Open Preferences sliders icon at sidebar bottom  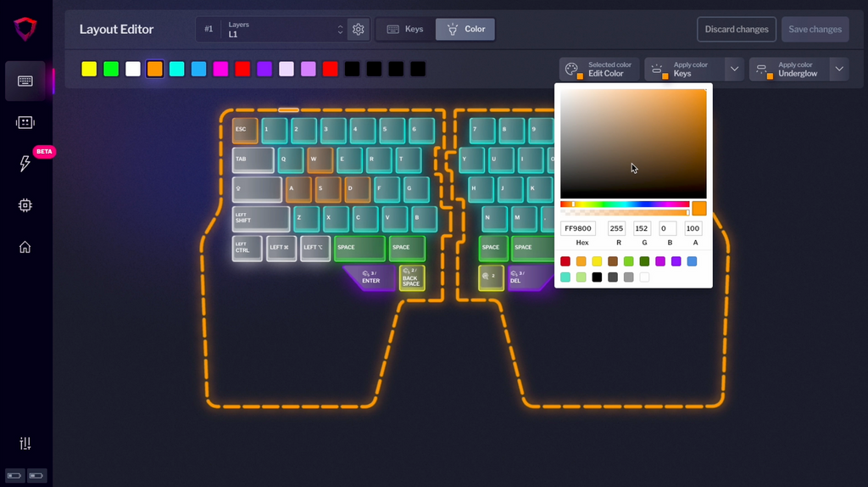pyautogui.click(x=25, y=444)
